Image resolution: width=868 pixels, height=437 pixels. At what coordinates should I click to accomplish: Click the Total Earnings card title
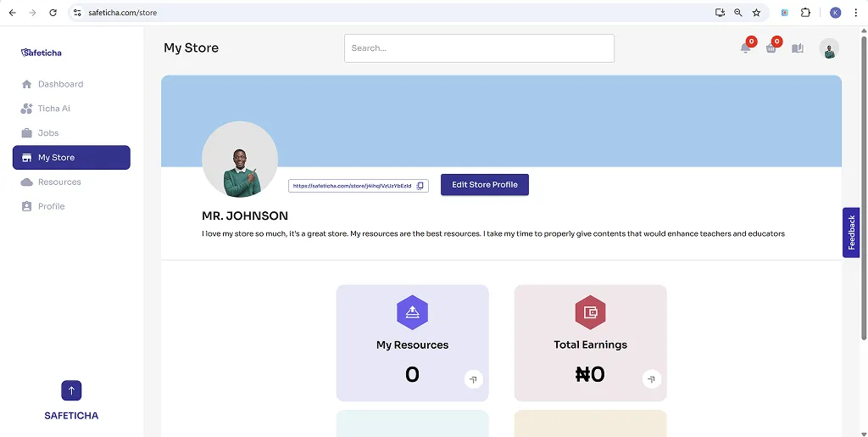pyautogui.click(x=591, y=345)
